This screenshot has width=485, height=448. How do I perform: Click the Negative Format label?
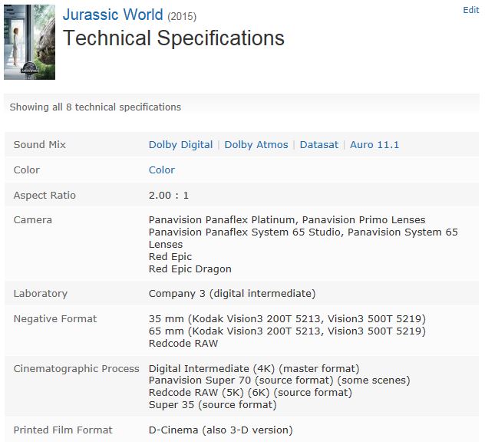tap(55, 319)
